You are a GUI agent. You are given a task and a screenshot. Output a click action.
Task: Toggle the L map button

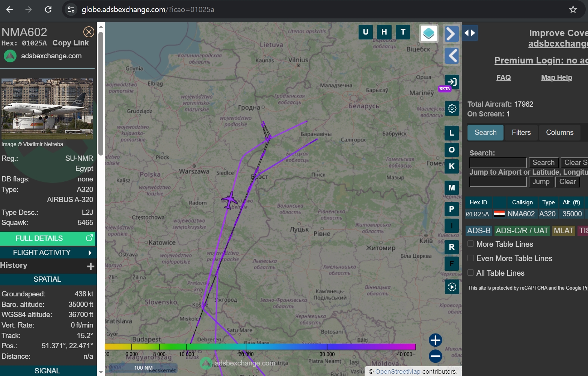[452, 133]
